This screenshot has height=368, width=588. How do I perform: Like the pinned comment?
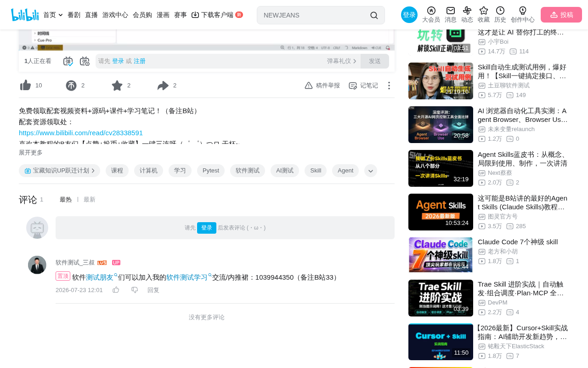click(116, 290)
